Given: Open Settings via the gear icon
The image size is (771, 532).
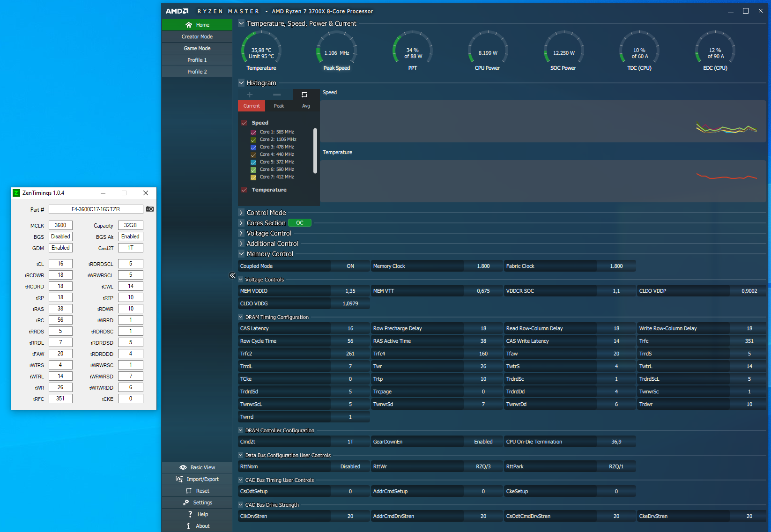Looking at the screenshot, I should pyautogui.click(x=186, y=502).
